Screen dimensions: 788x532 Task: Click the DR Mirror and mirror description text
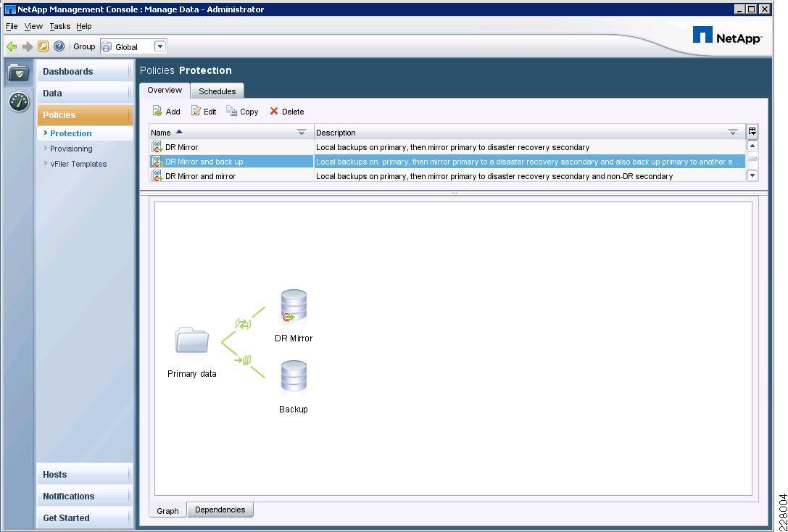click(x=494, y=176)
